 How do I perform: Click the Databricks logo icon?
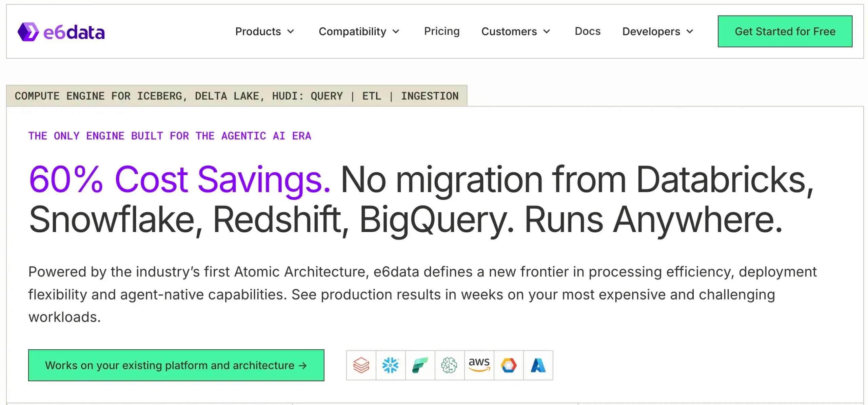(x=361, y=365)
